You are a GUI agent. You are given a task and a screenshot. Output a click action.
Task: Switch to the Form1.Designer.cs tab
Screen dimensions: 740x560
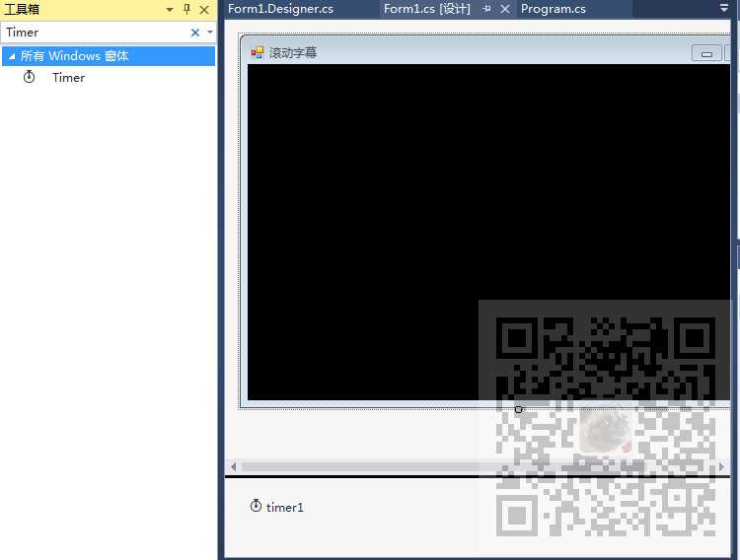(x=280, y=9)
